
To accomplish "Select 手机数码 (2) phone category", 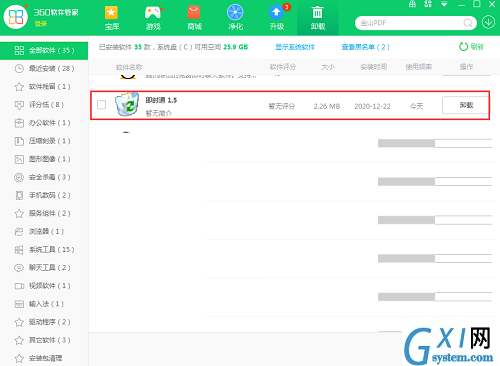I will tap(44, 195).
